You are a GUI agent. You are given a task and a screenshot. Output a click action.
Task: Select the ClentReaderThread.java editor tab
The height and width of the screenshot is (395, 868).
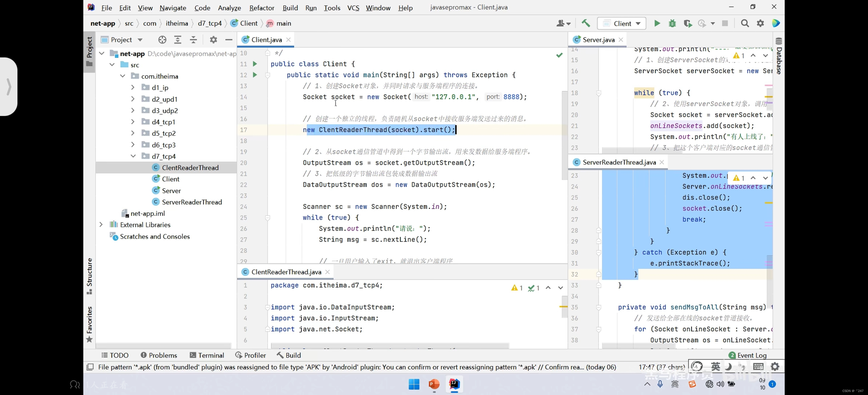click(286, 272)
